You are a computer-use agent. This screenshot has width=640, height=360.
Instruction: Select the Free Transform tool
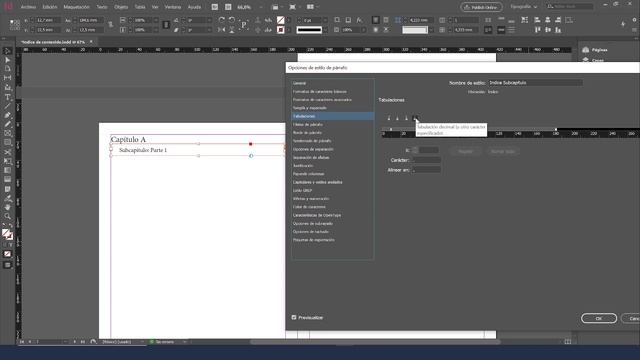coord(7,161)
